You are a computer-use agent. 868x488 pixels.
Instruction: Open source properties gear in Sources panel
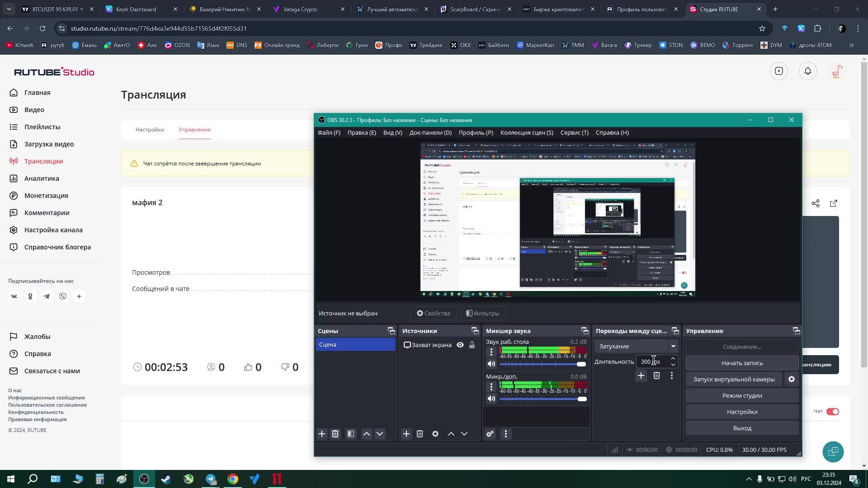tap(435, 434)
